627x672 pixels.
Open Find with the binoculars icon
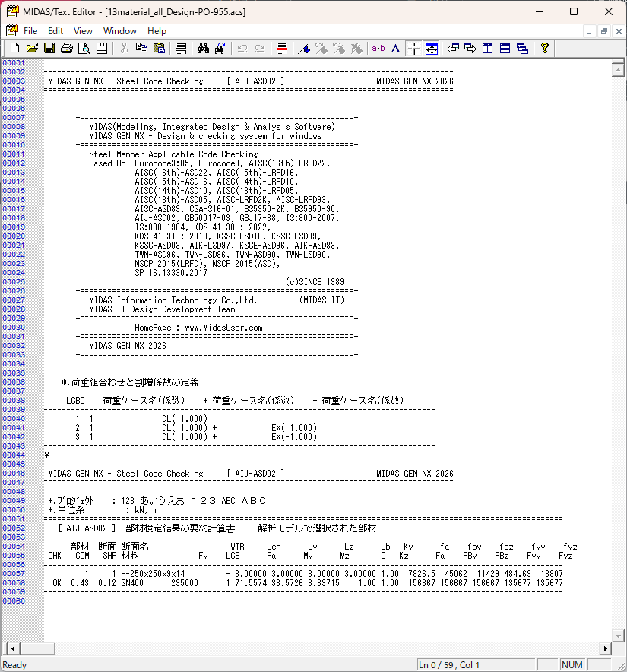click(203, 49)
